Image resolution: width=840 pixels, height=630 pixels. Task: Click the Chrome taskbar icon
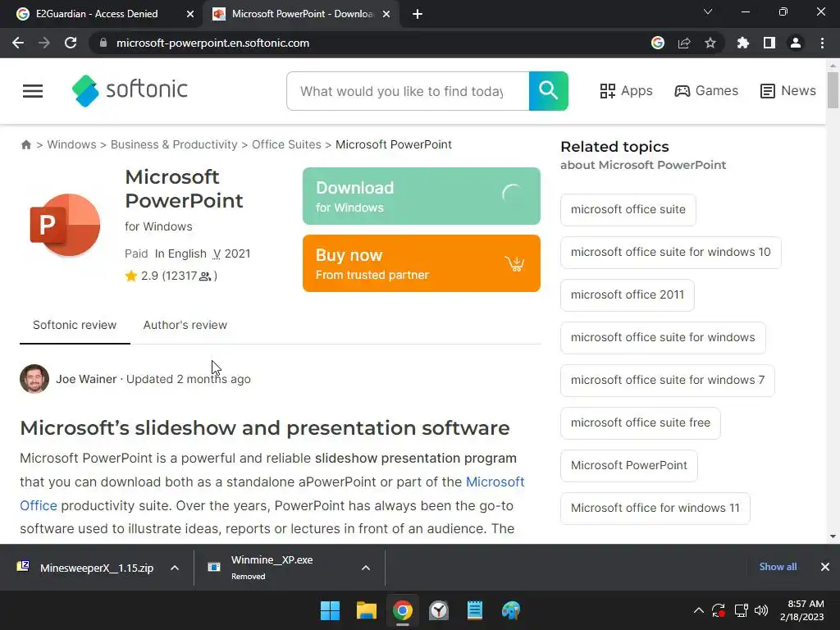[x=402, y=610]
